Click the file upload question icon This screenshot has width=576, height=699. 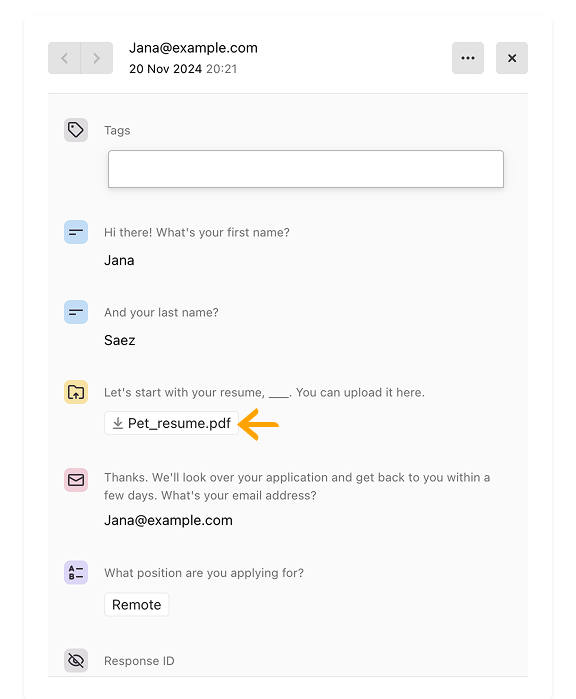coord(76,392)
